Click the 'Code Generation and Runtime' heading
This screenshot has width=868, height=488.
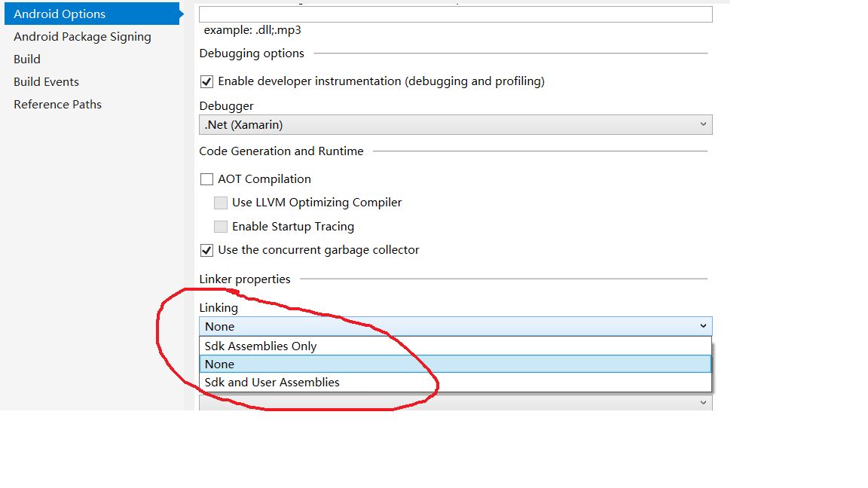[x=281, y=151]
